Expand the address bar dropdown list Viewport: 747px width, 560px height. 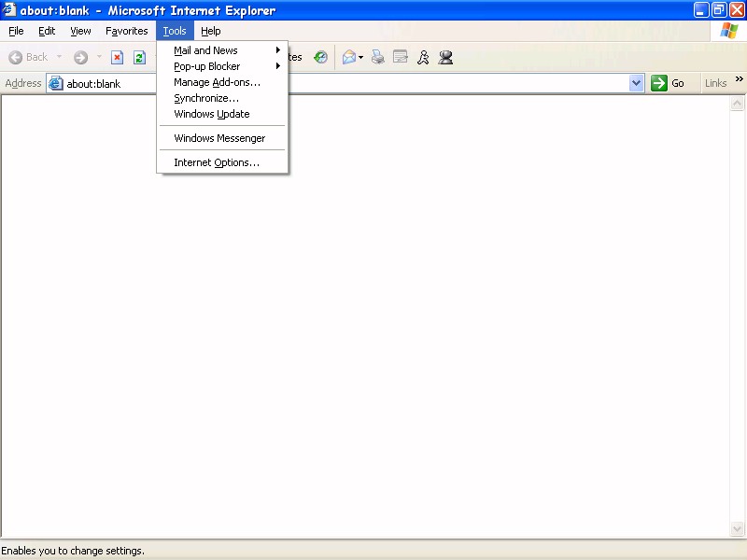(x=636, y=83)
